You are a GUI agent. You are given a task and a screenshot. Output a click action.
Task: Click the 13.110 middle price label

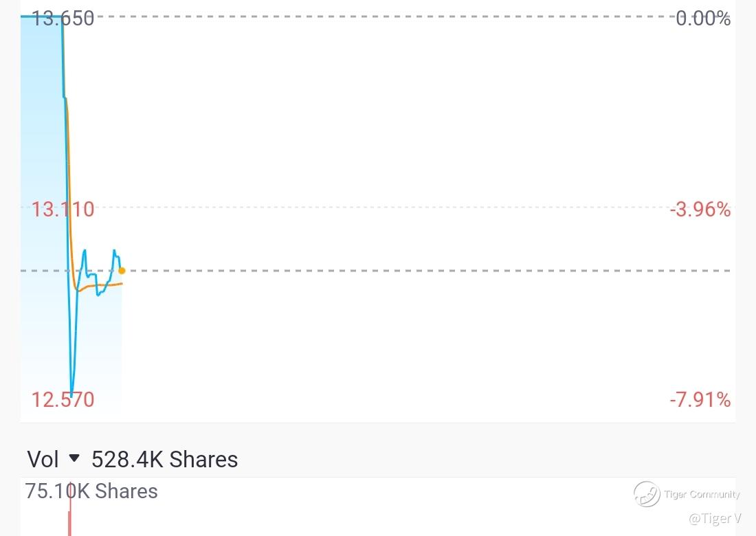tap(63, 210)
